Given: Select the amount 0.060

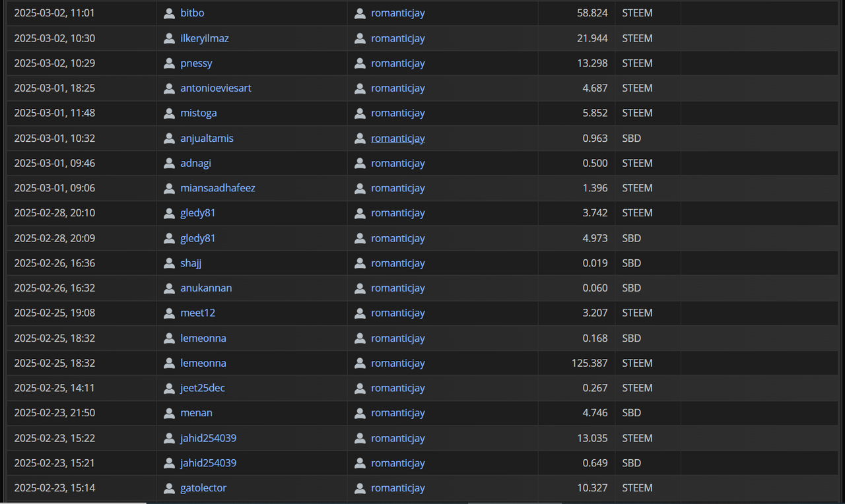Looking at the screenshot, I should [x=595, y=288].
